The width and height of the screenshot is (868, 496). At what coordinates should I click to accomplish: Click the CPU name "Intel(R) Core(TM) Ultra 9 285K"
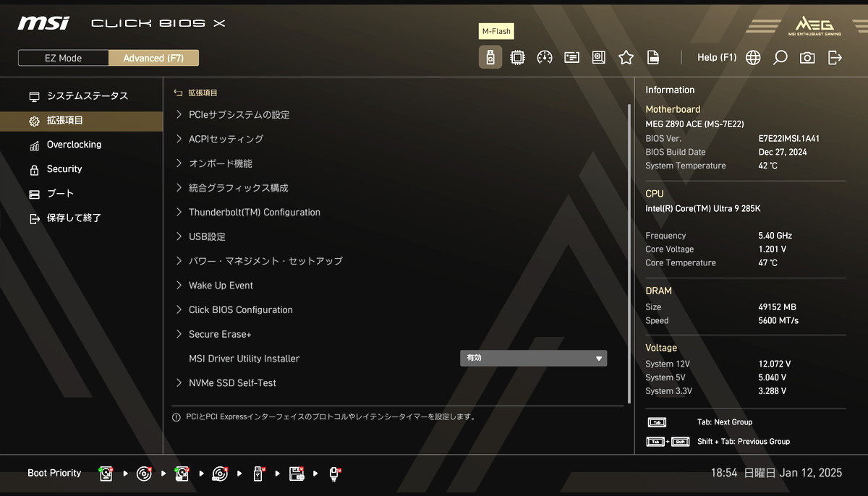point(703,209)
